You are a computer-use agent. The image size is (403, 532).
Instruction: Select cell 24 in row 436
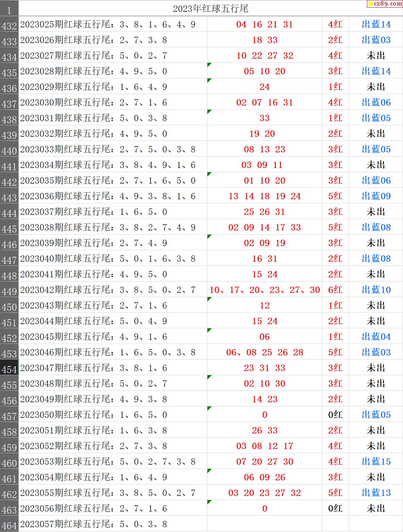tap(265, 87)
